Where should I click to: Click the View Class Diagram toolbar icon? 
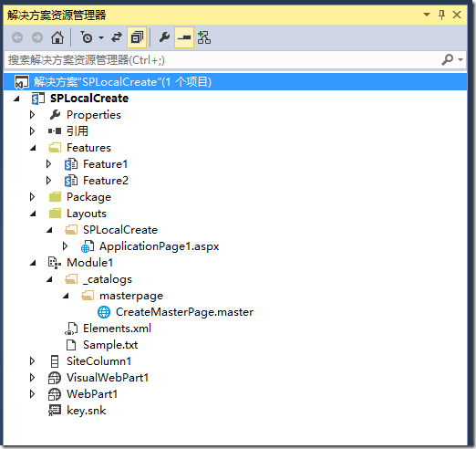204,37
